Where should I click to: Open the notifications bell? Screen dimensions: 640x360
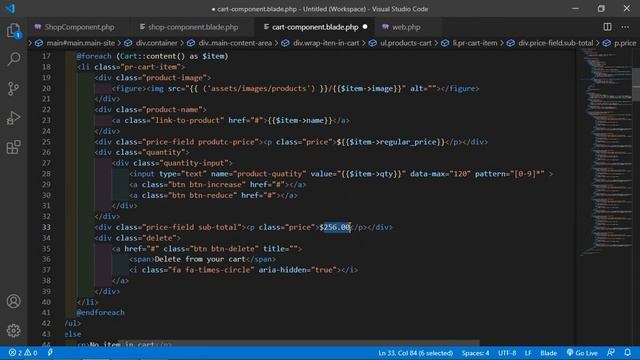627,353
